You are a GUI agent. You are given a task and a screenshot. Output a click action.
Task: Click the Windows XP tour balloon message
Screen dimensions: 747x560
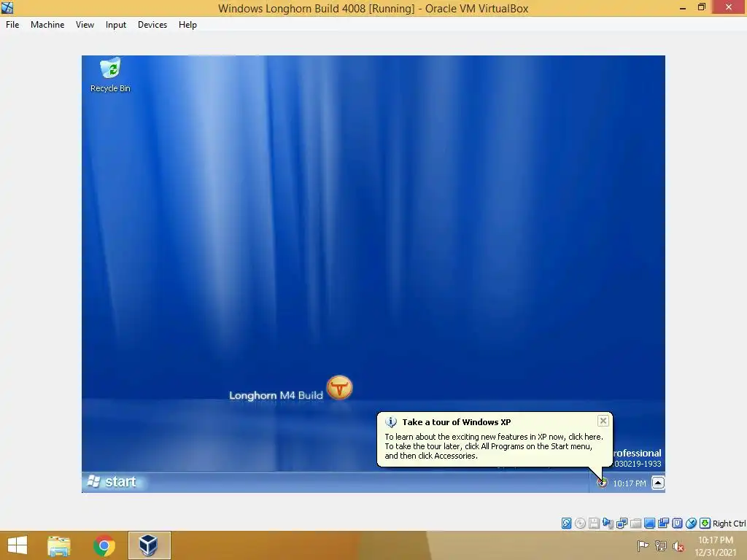[494, 446]
